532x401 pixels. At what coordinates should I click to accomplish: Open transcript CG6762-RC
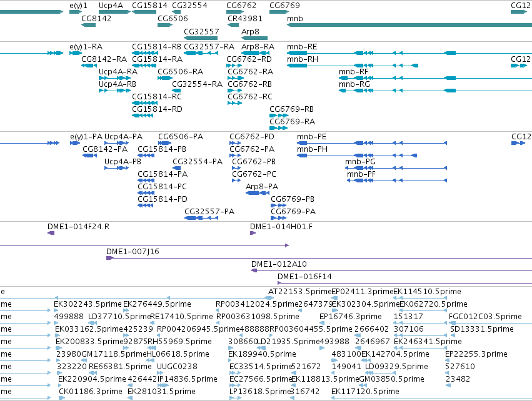click(235, 103)
